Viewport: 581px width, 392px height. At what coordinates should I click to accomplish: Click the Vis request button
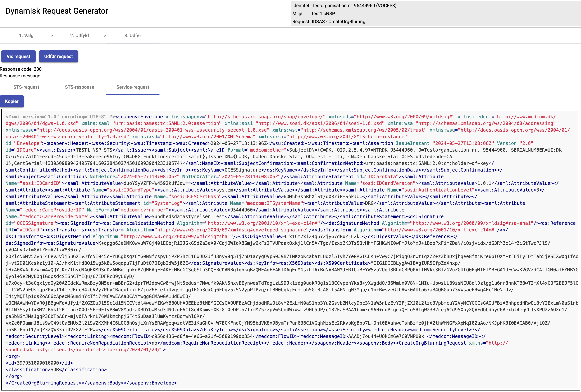click(x=18, y=56)
